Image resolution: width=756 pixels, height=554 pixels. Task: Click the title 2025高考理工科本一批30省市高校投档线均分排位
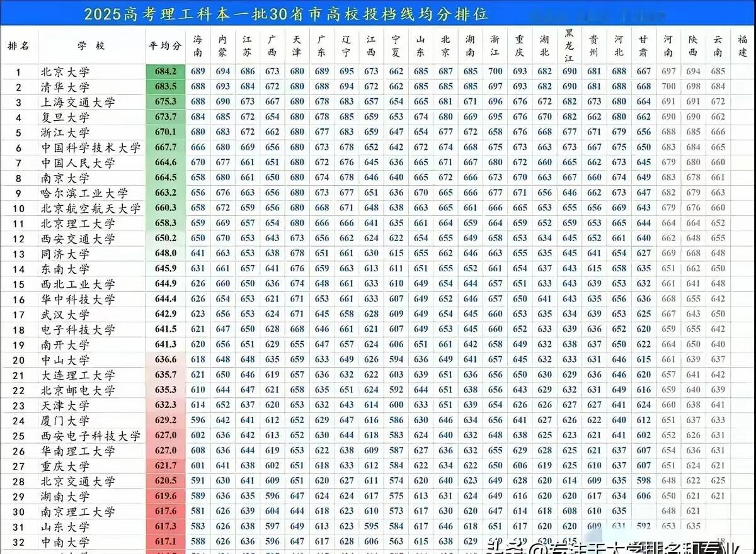(286, 13)
